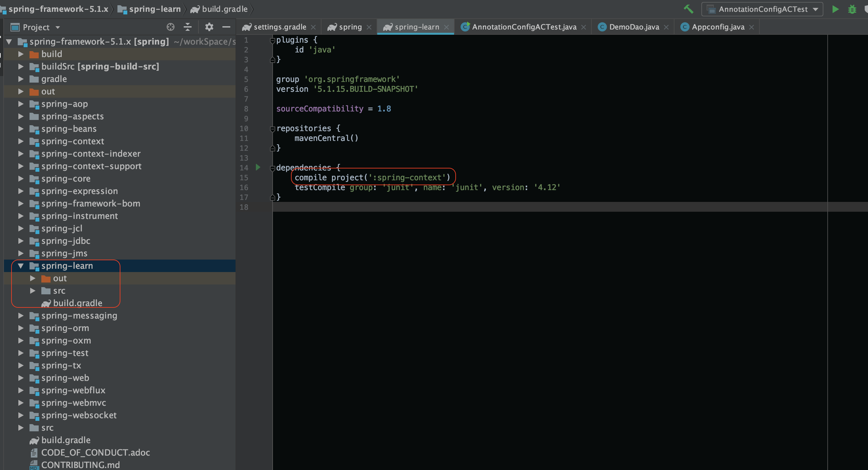This screenshot has width=868, height=470.
Task: Collapse the spring-learn module folder
Action: tap(21, 266)
